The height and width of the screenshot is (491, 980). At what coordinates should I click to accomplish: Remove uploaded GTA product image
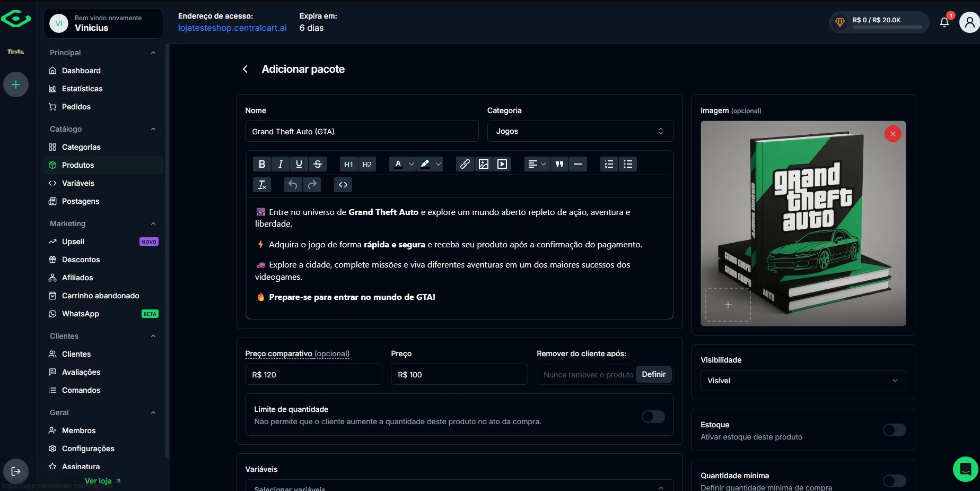[x=893, y=134]
